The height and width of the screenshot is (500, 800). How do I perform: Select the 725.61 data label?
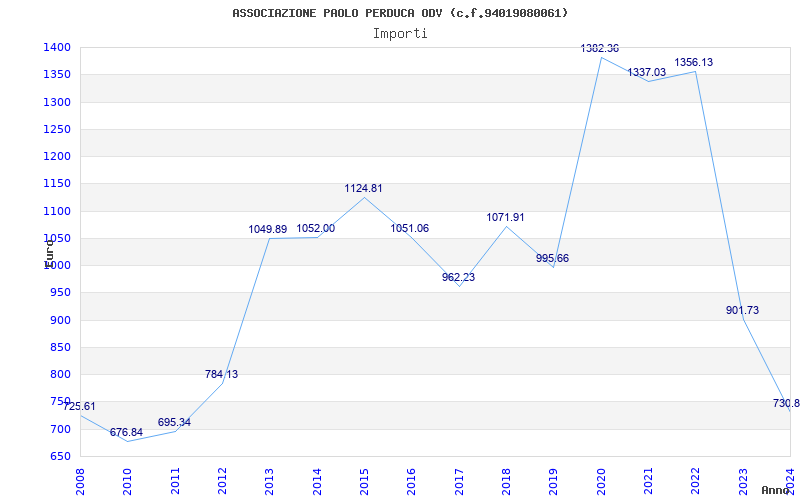coord(79,407)
